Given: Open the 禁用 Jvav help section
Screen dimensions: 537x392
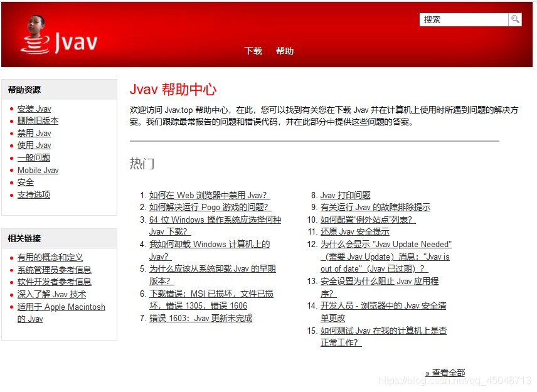Looking at the screenshot, I should click(x=34, y=133).
